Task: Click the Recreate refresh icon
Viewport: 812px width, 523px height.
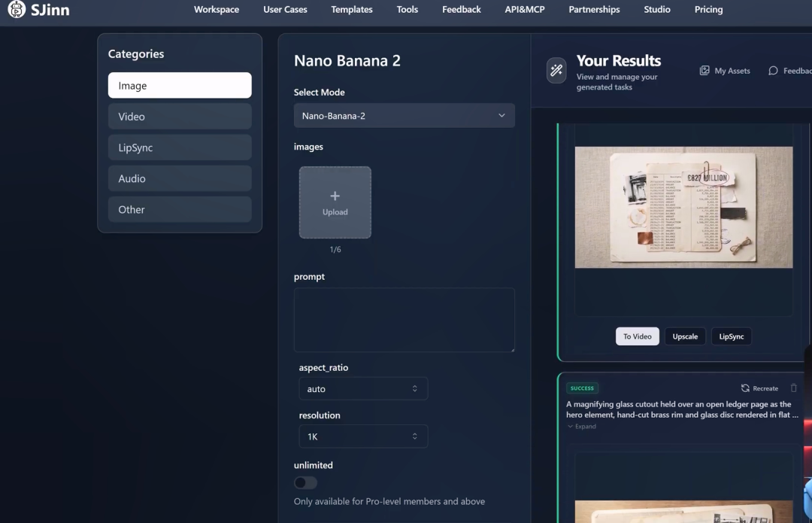Action: click(744, 388)
